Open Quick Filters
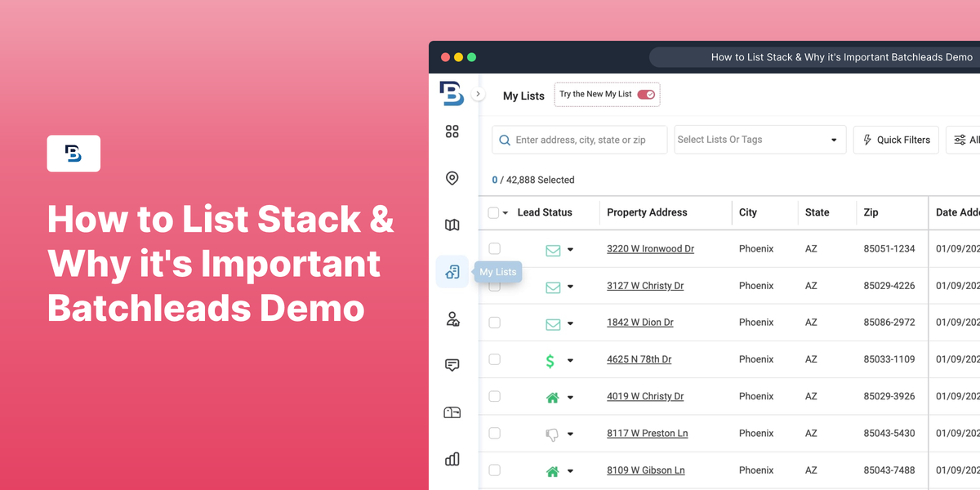This screenshot has height=490, width=980. (896, 140)
